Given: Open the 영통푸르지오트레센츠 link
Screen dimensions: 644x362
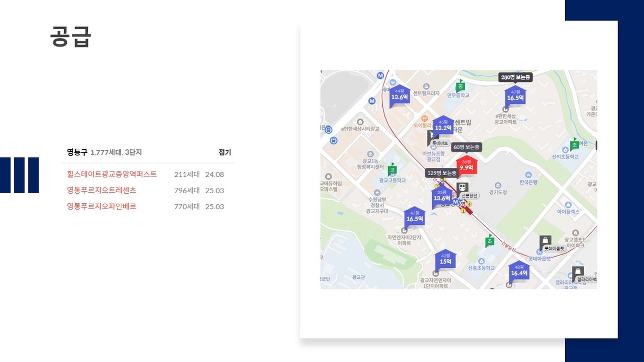Looking at the screenshot, I should (x=102, y=190).
